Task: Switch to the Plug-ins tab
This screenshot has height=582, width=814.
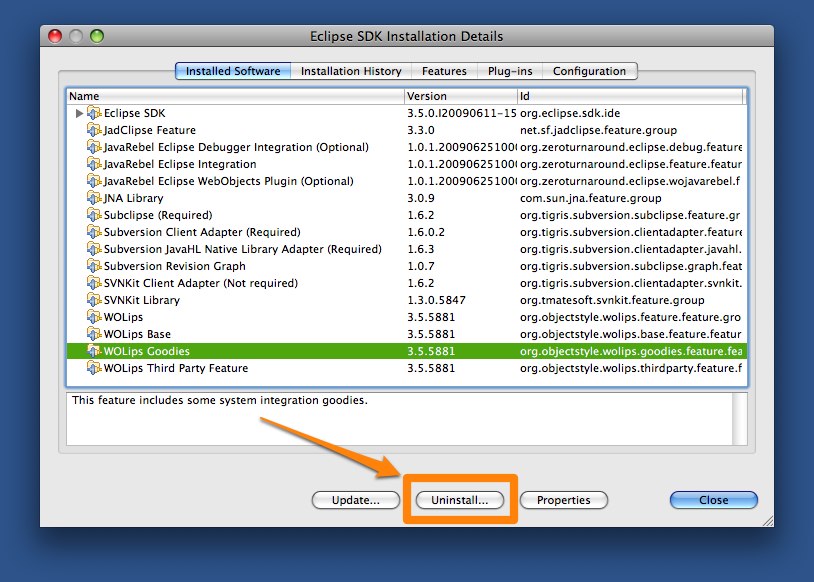Action: click(x=509, y=71)
